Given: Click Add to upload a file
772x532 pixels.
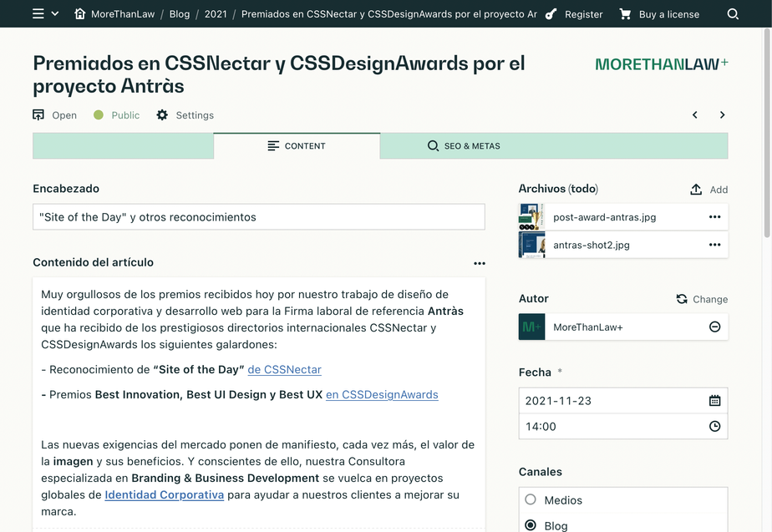Looking at the screenshot, I should pyautogui.click(x=709, y=190).
